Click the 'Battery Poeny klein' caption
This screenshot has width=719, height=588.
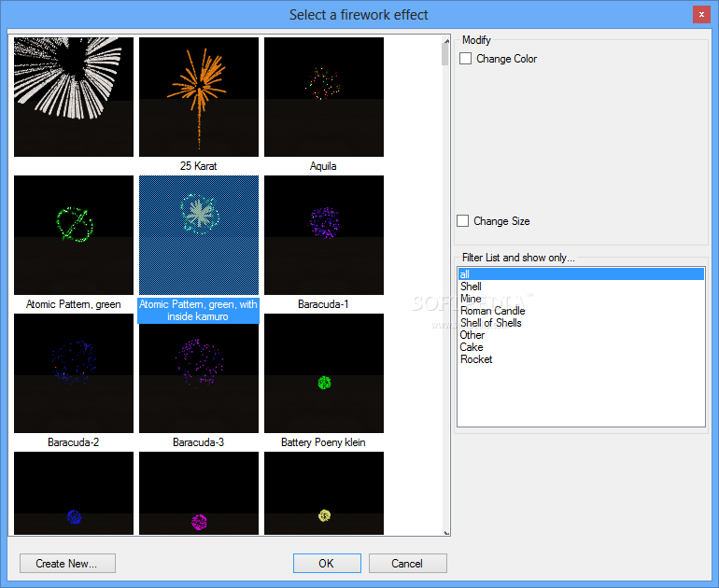(323, 442)
